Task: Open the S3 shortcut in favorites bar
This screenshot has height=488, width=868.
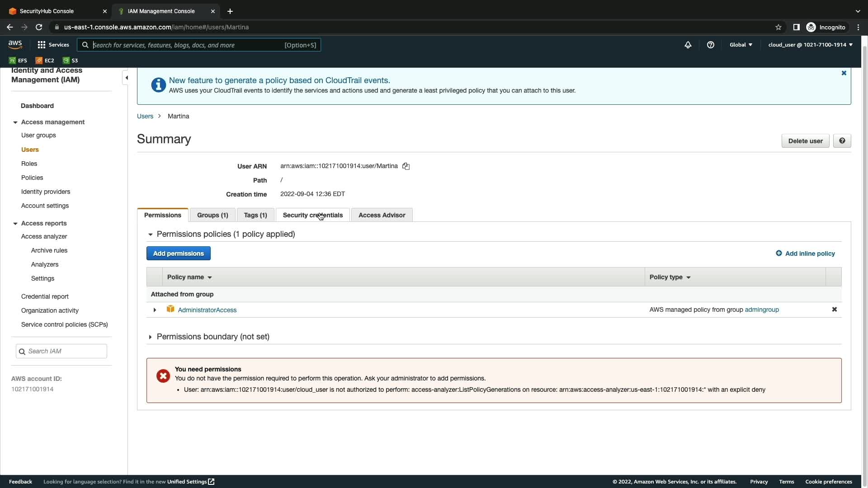Action: coord(71,61)
